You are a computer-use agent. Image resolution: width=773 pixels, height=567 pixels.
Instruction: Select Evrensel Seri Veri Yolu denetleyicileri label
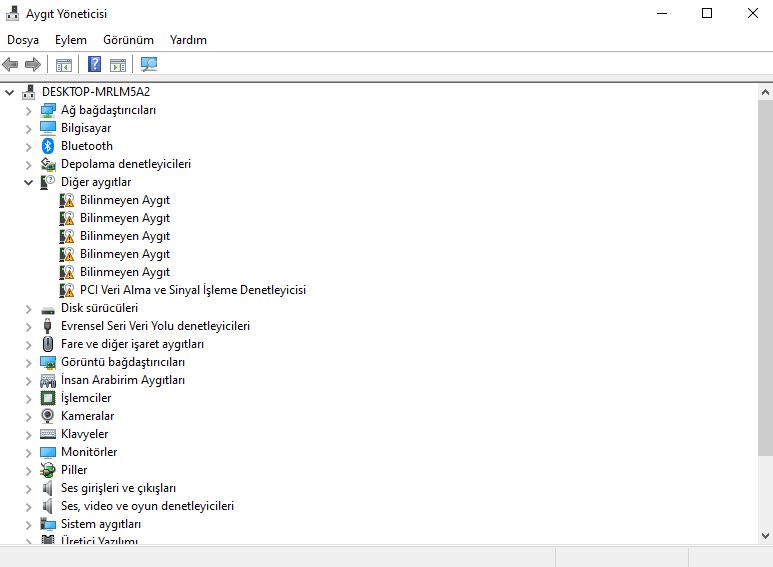coord(155,326)
